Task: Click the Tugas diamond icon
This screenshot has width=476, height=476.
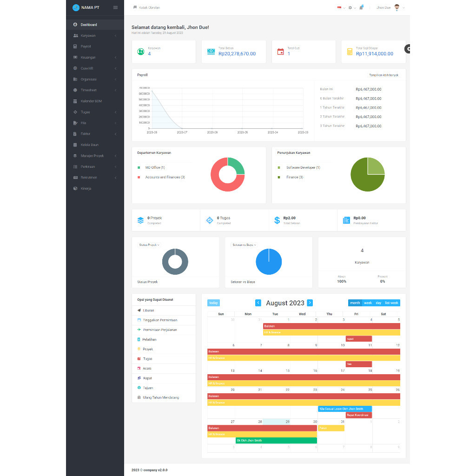Action: pos(210,220)
